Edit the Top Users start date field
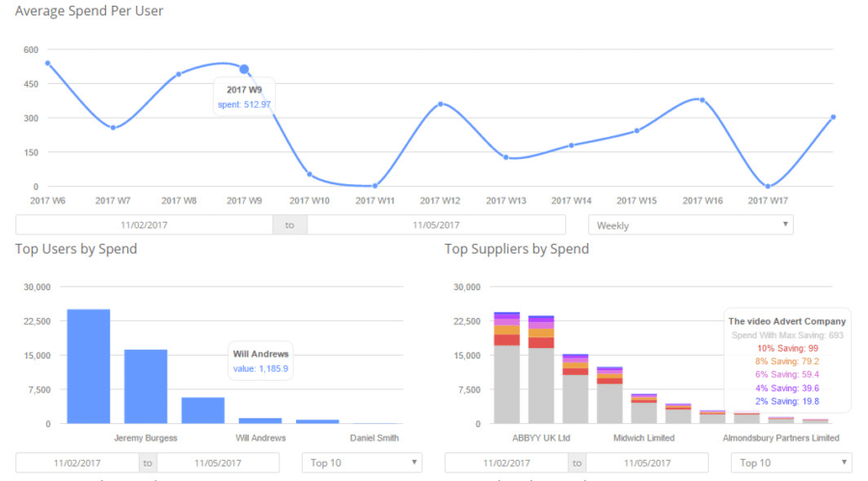The height and width of the screenshot is (481, 868). coord(77,463)
